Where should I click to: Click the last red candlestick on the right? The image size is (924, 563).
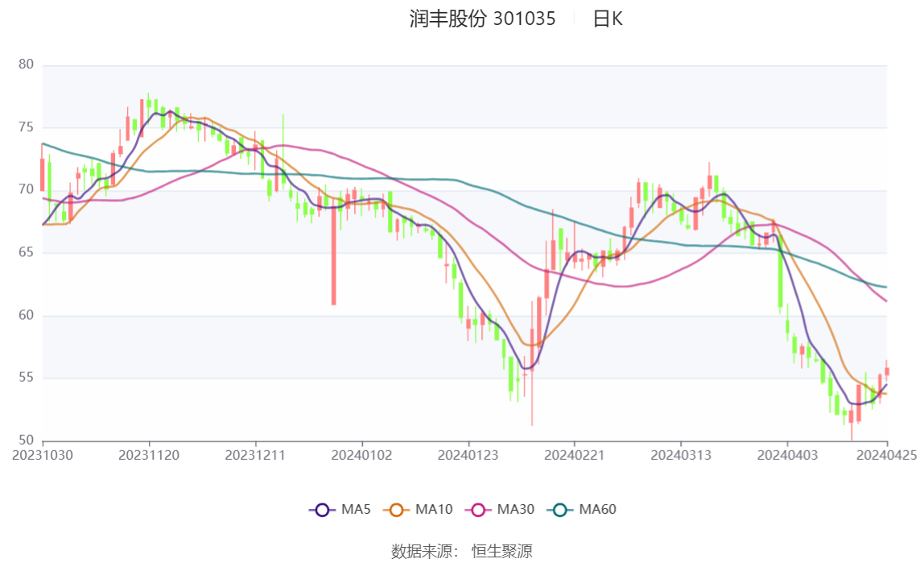(887, 371)
